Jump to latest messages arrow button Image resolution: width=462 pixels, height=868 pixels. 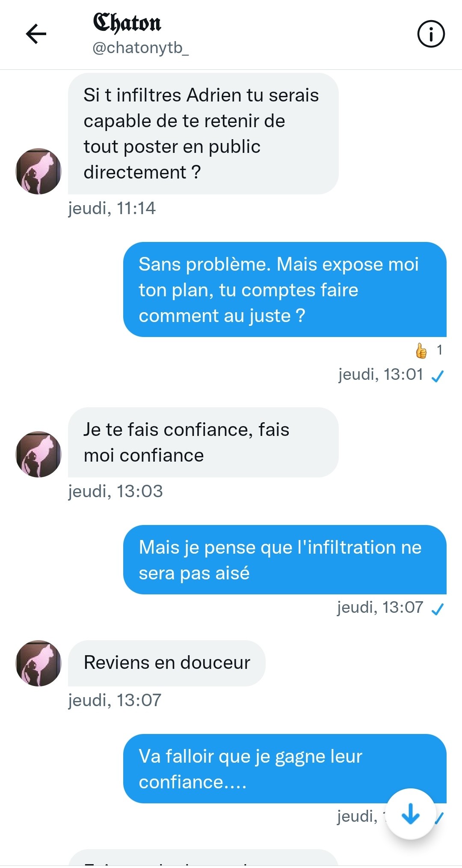click(411, 814)
